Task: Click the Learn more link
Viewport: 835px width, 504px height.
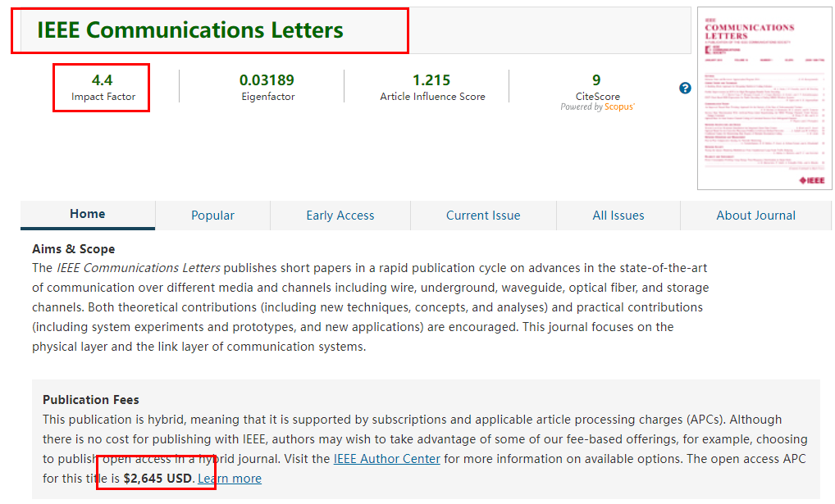Action: (230, 479)
